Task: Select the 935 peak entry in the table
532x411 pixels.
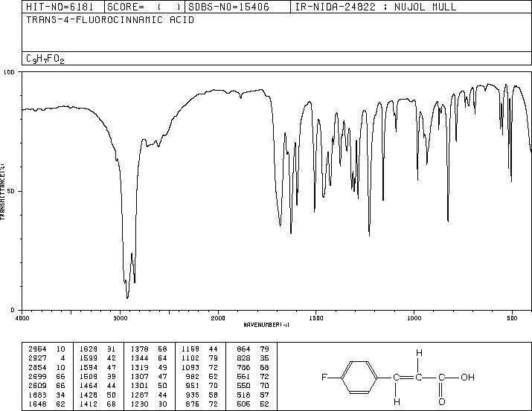Action: coord(202,395)
